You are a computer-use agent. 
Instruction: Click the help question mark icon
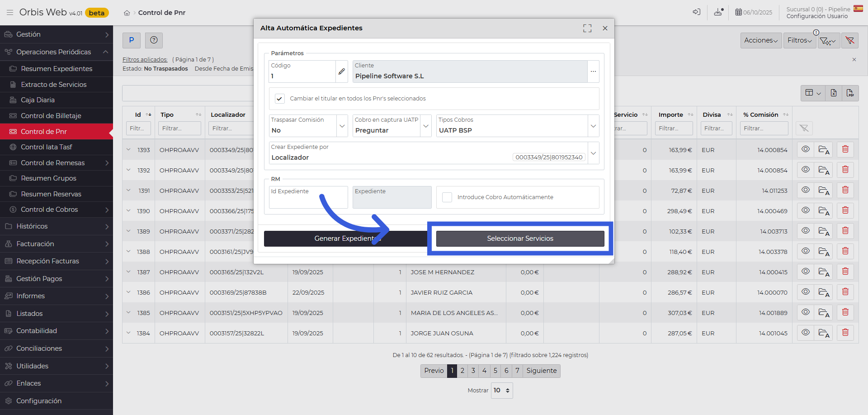pyautogui.click(x=154, y=40)
